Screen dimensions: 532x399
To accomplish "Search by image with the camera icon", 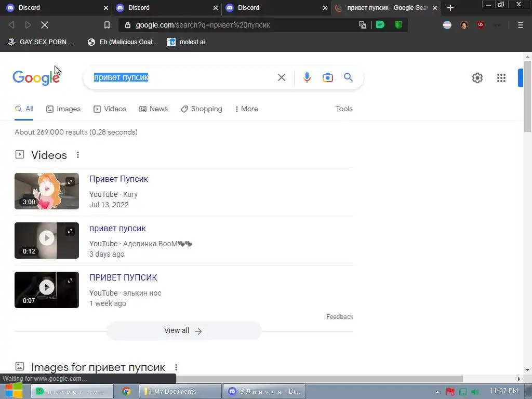I will tap(327, 77).
